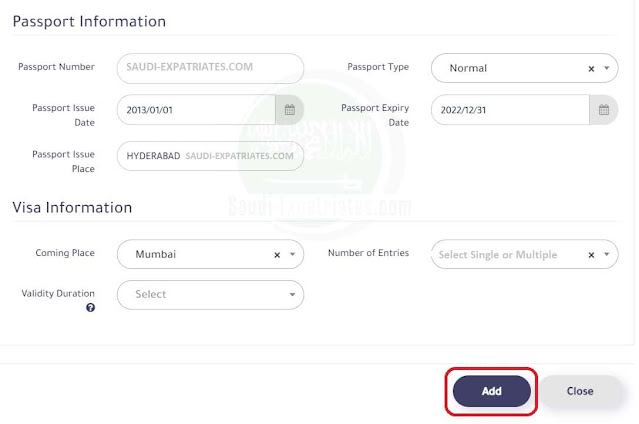Viewport: 639px width, 424px height.
Task: Edit the Passport Issue Date text field
Action: [x=196, y=110]
